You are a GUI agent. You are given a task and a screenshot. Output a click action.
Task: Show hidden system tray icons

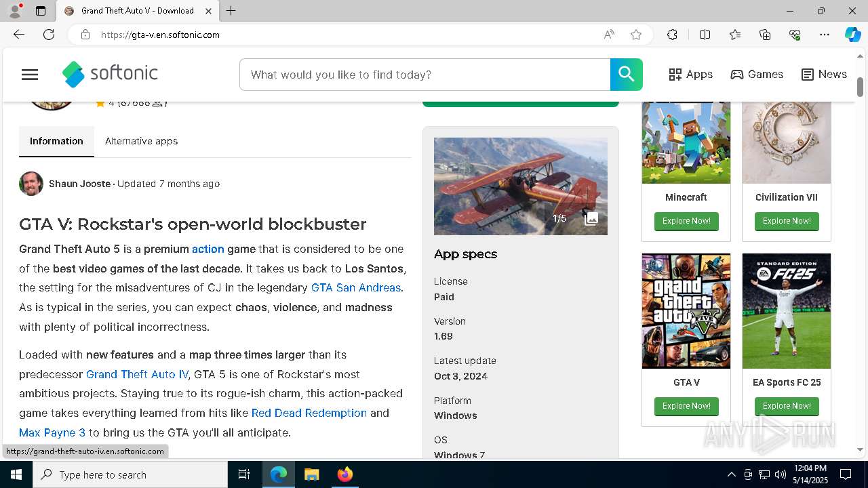coord(731,474)
